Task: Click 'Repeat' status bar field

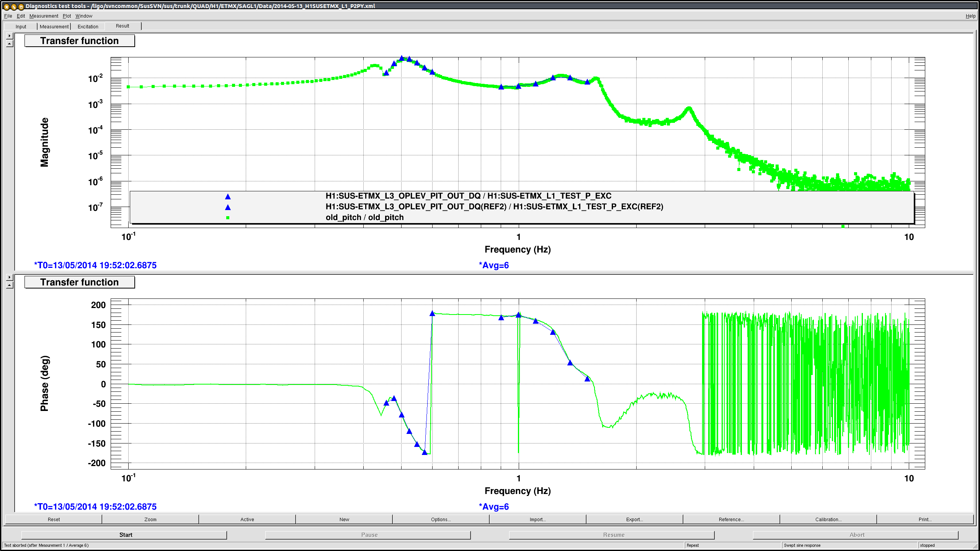Action: click(732, 545)
